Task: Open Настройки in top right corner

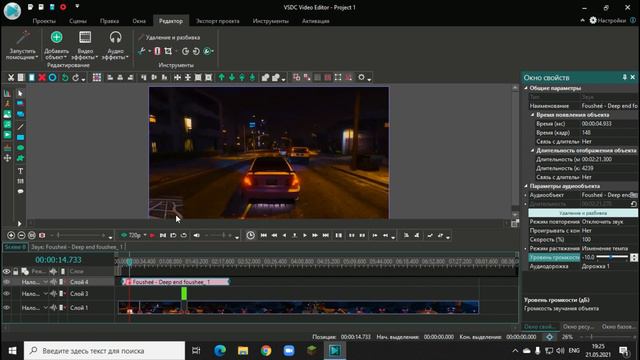Action: pyautogui.click(x=607, y=20)
